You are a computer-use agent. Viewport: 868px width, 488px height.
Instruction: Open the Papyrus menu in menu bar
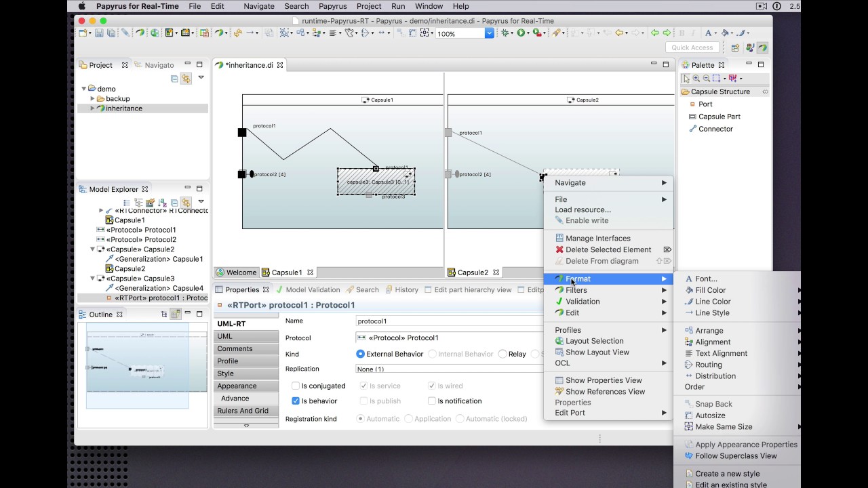(332, 6)
